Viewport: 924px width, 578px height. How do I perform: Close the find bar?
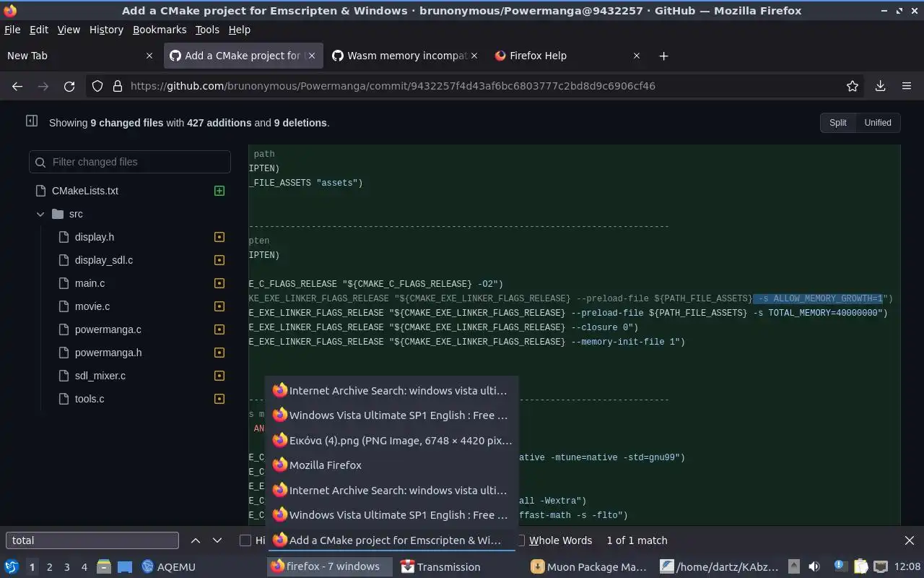pyautogui.click(x=910, y=540)
